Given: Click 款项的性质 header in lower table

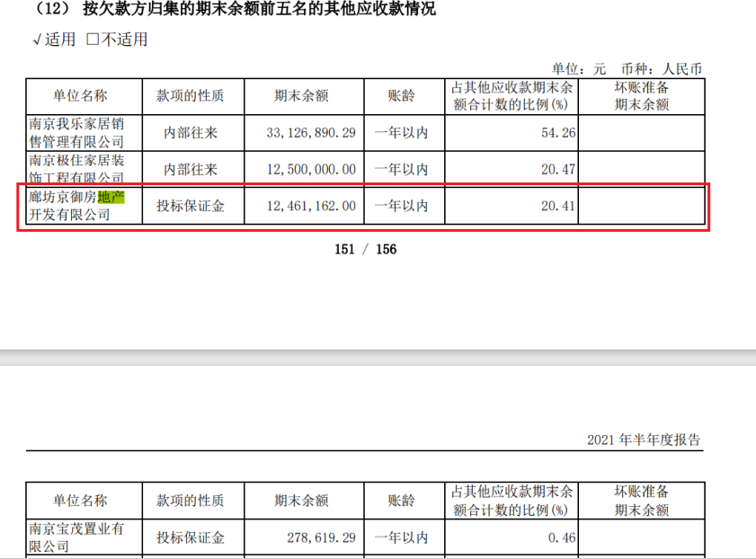Looking at the screenshot, I should pyautogui.click(x=190, y=501).
